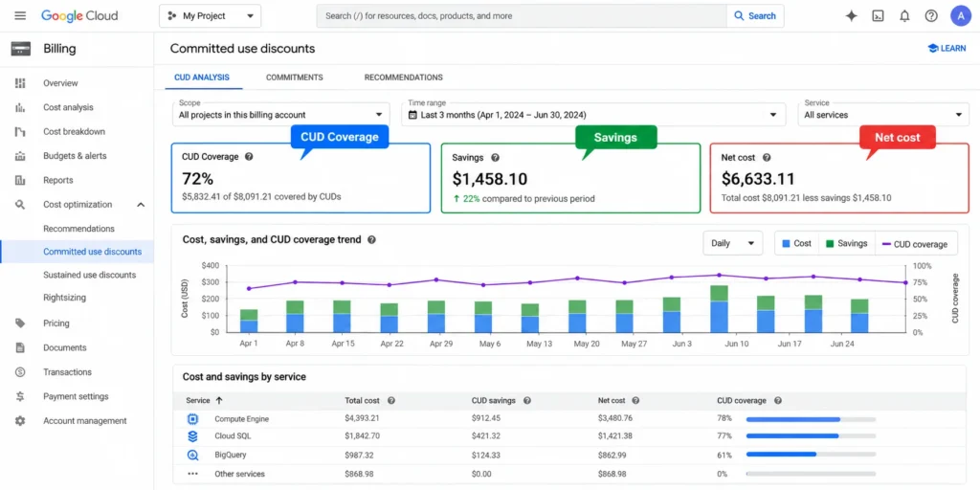Click the Cloud SQL service icon

(193, 436)
